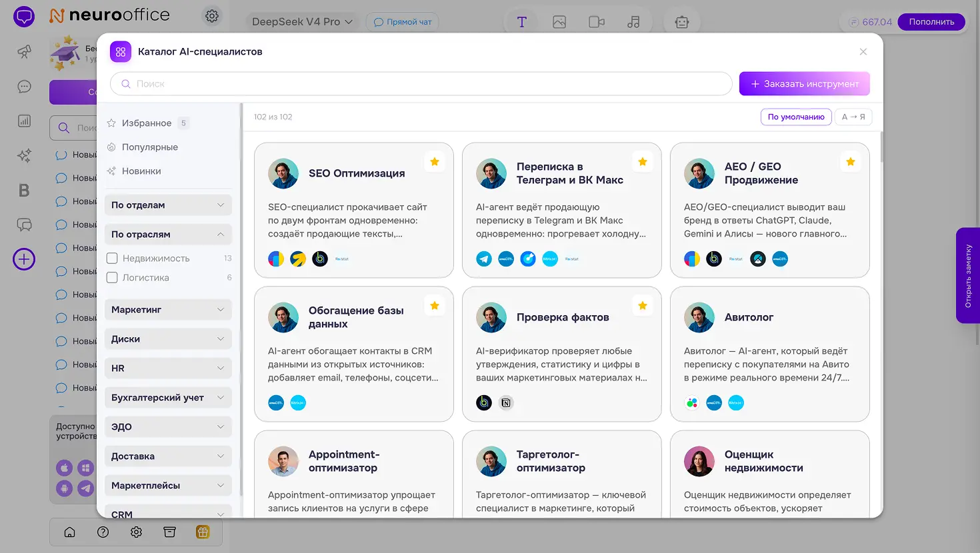Open the speech bubble with dots icon
This screenshot has height=553, width=980.
[24, 86]
